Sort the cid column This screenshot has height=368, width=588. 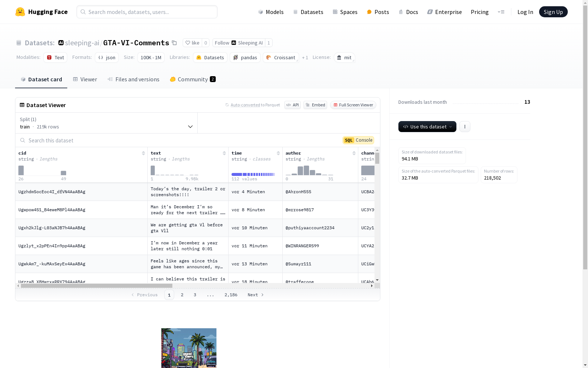[x=143, y=153]
